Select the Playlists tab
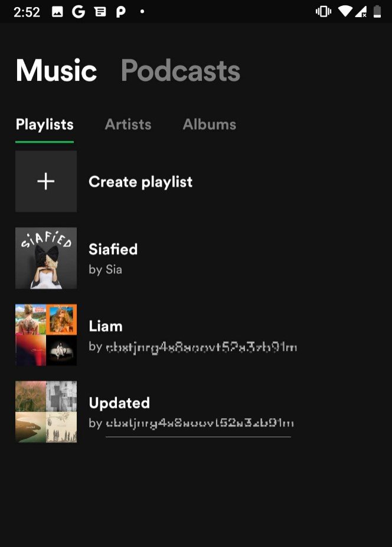The image size is (392, 547). click(x=45, y=125)
